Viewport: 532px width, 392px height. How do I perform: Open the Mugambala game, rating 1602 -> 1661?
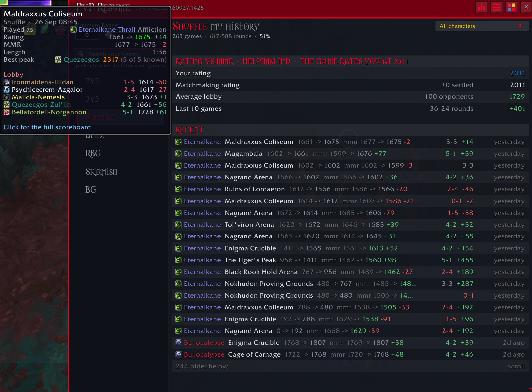(350, 154)
